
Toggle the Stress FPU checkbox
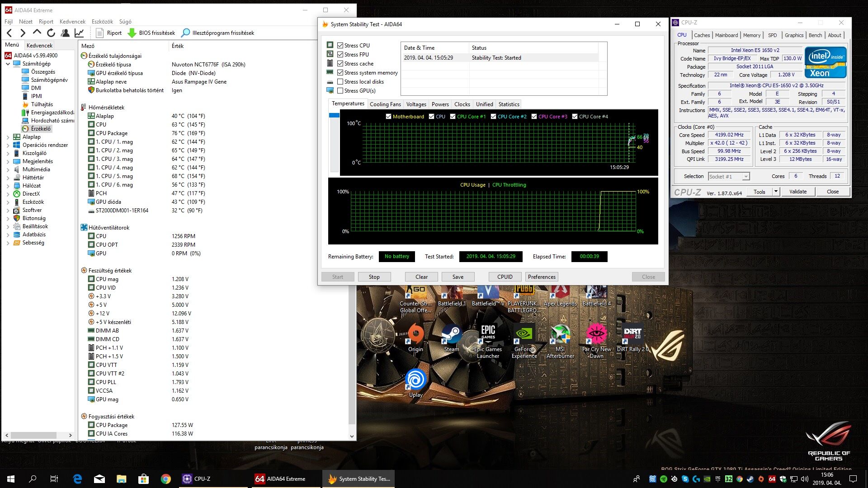coord(340,54)
